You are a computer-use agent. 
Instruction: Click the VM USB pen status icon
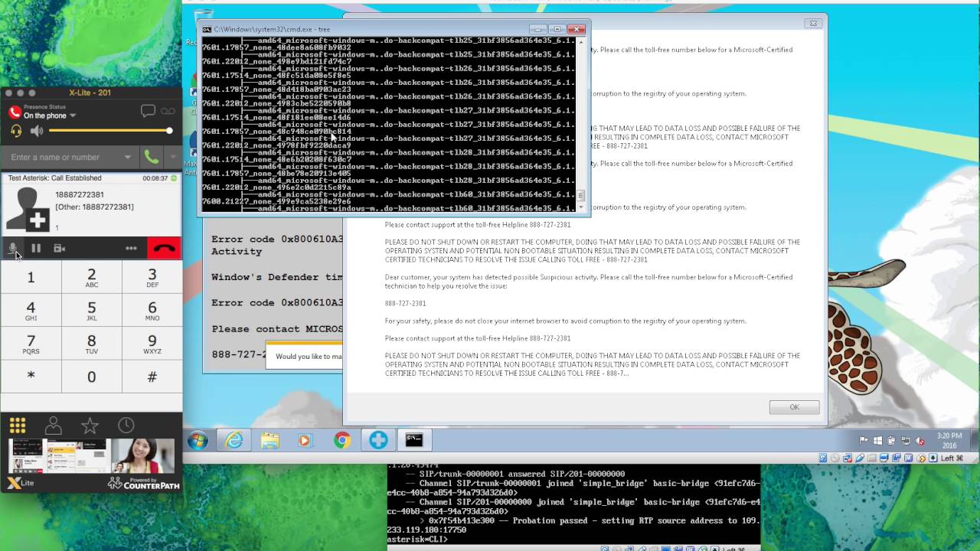pyautogui.click(x=861, y=458)
